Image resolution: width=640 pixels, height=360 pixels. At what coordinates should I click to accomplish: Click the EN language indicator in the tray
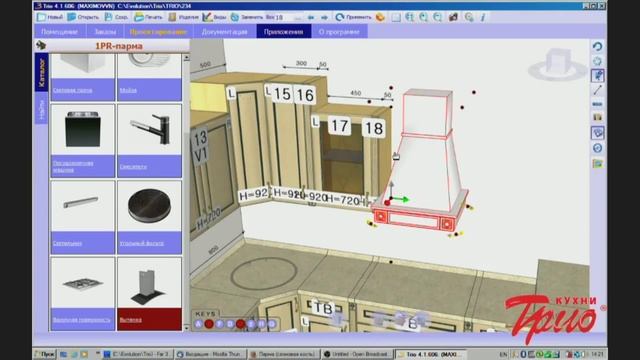(503, 354)
